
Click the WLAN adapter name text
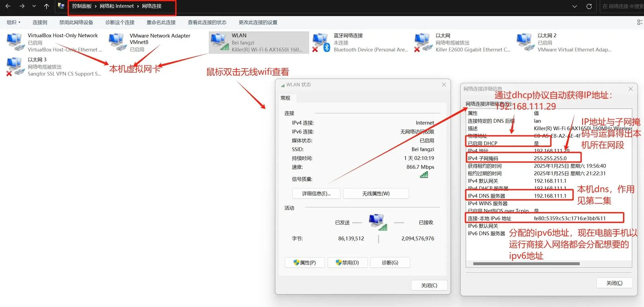(x=239, y=35)
